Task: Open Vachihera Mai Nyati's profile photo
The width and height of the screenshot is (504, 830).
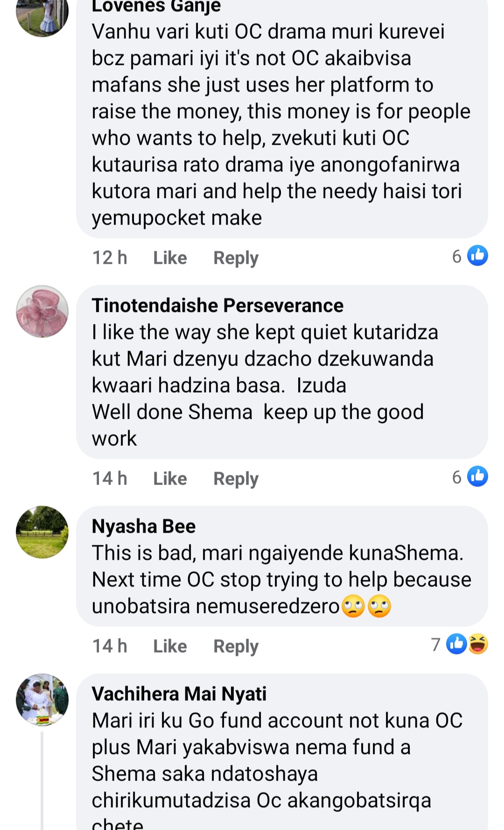Action: [42, 700]
